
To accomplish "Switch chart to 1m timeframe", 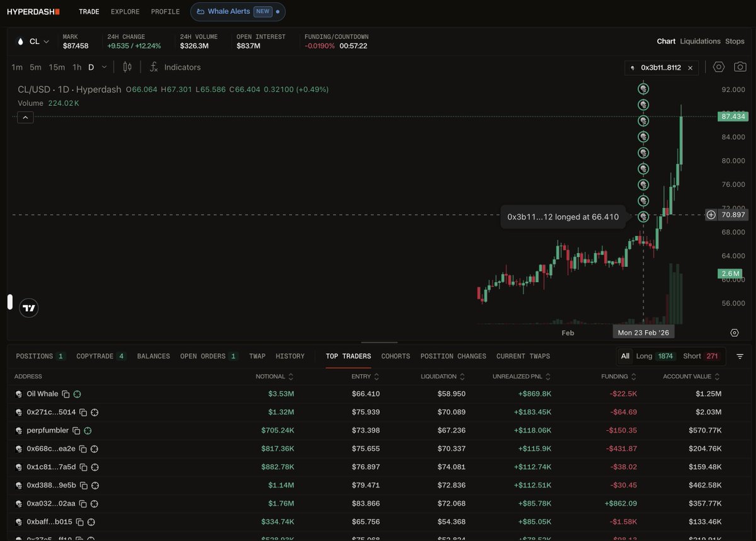I will [17, 67].
